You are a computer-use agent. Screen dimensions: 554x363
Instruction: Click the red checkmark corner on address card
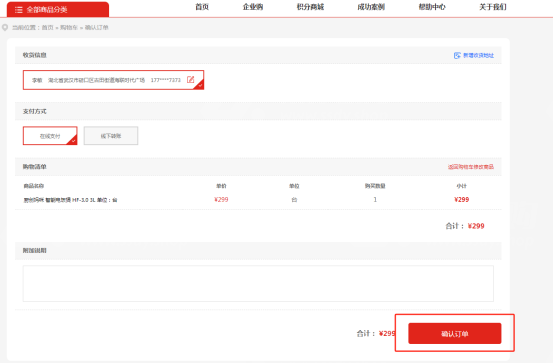point(199,85)
